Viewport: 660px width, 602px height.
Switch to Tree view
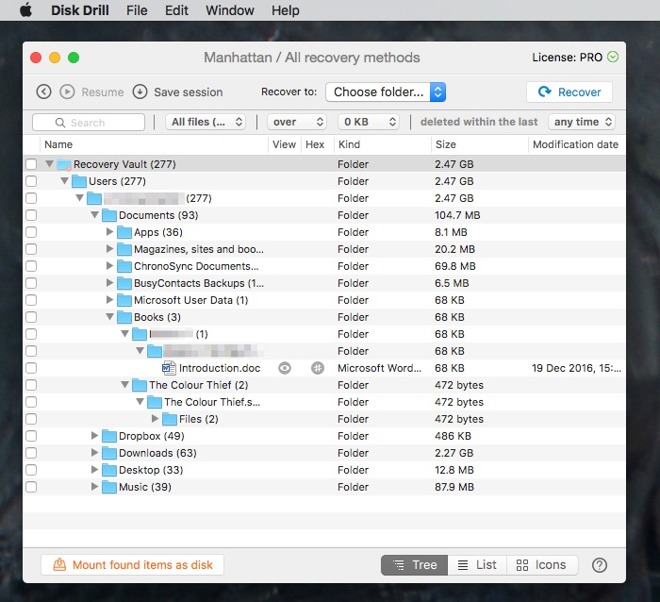coord(415,565)
